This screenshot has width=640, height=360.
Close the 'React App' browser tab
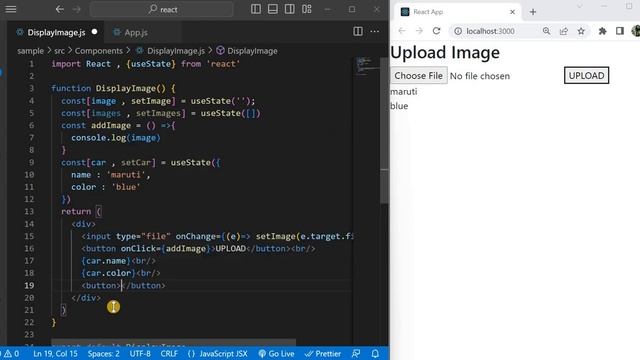coord(512,12)
